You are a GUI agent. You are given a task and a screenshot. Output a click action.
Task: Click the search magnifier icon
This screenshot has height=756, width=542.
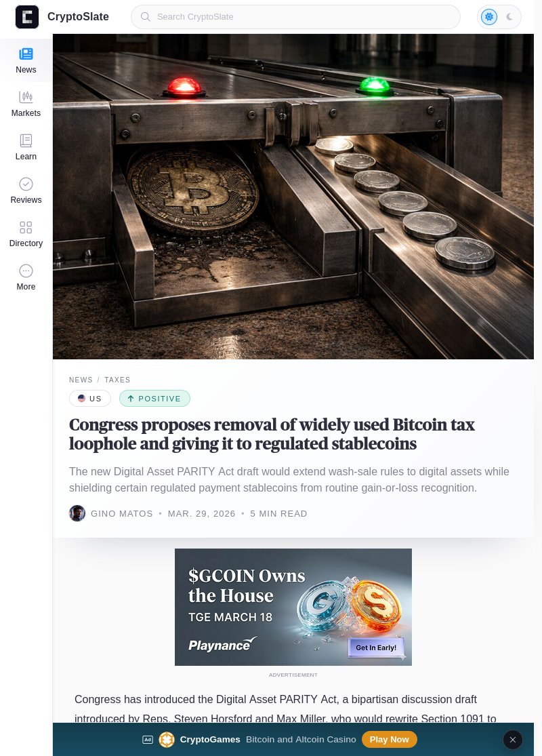point(145,17)
